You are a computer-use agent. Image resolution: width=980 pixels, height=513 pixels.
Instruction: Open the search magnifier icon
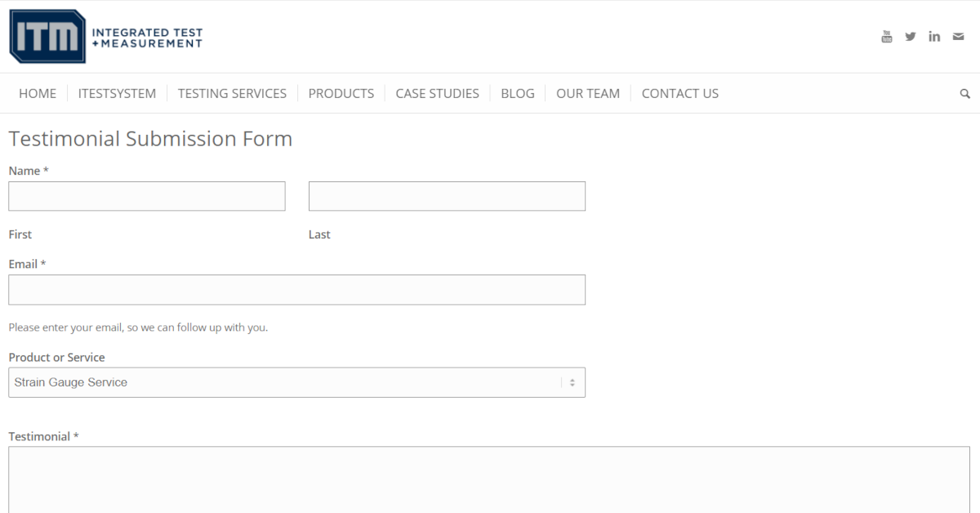click(x=964, y=93)
